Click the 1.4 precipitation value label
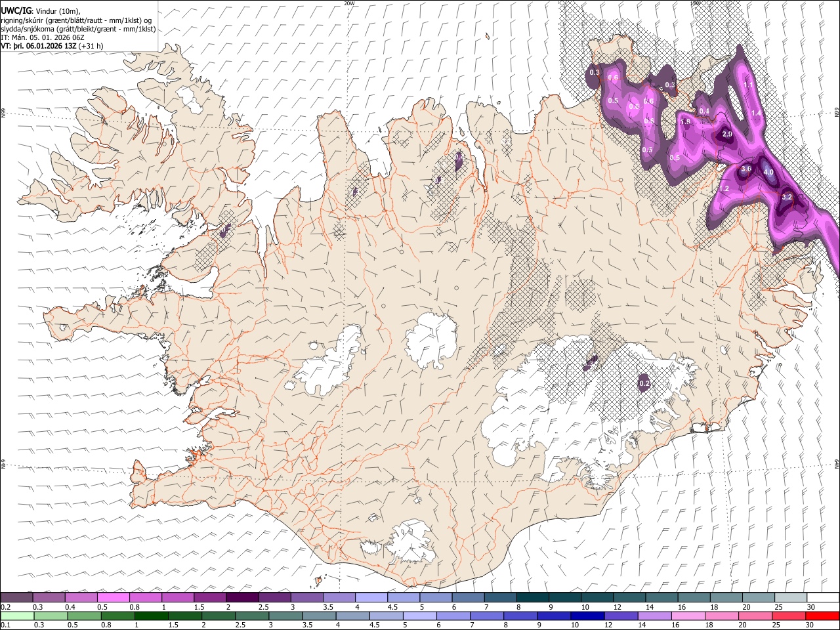Screen dimensions: 840x630 click(756, 114)
